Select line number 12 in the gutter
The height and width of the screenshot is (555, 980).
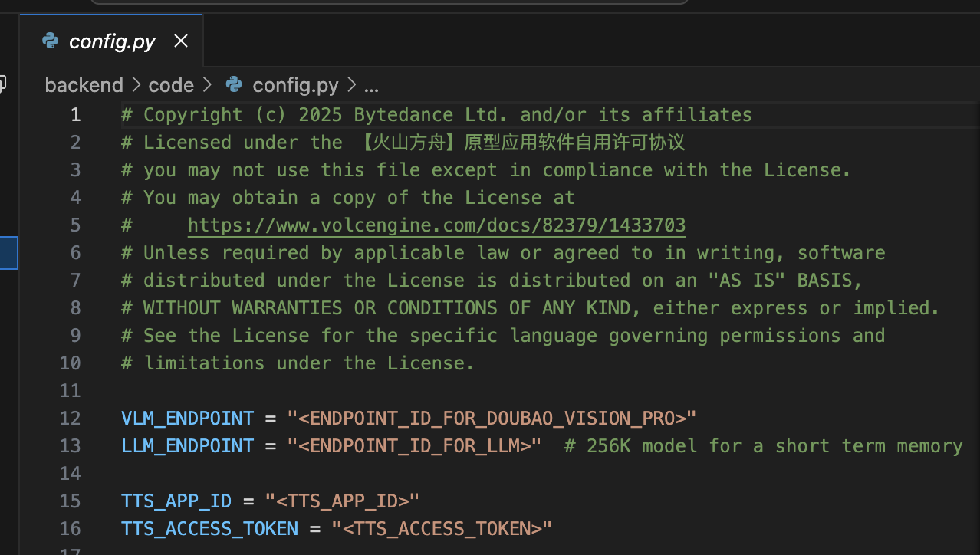click(x=70, y=419)
